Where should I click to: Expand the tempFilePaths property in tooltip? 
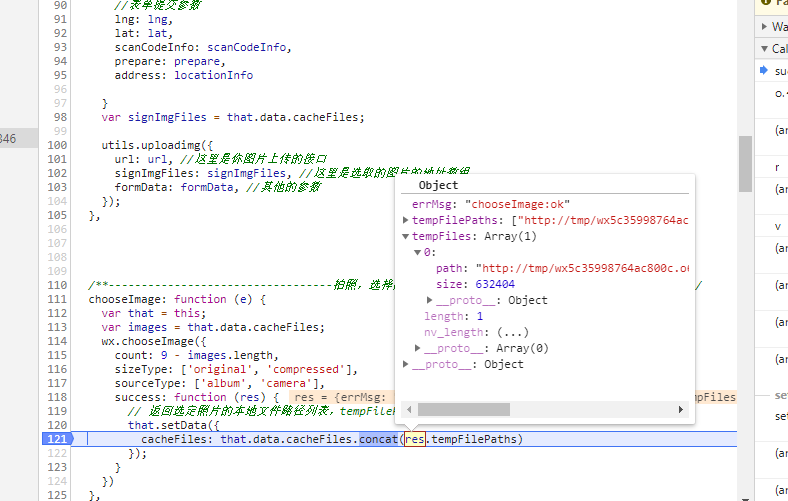coord(406,220)
